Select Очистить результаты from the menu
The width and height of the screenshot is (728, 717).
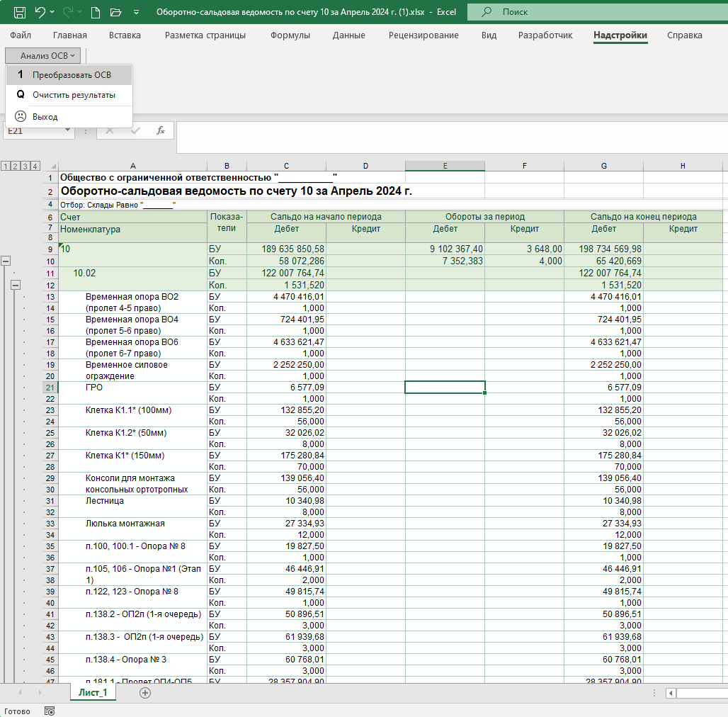pos(74,95)
